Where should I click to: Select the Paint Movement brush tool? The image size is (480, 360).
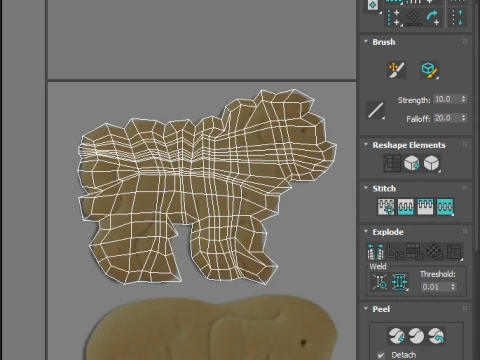coord(396,70)
